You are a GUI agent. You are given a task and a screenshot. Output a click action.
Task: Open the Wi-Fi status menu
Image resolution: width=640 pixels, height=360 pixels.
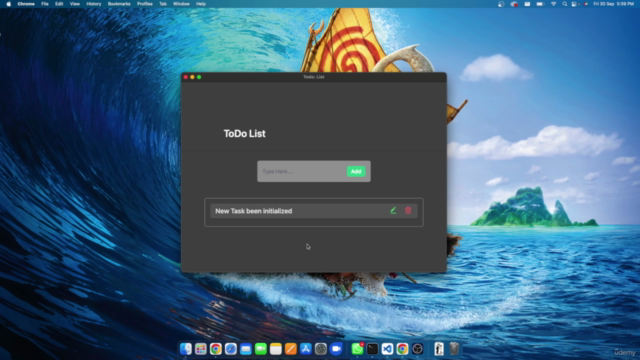[x=553, y=4]
